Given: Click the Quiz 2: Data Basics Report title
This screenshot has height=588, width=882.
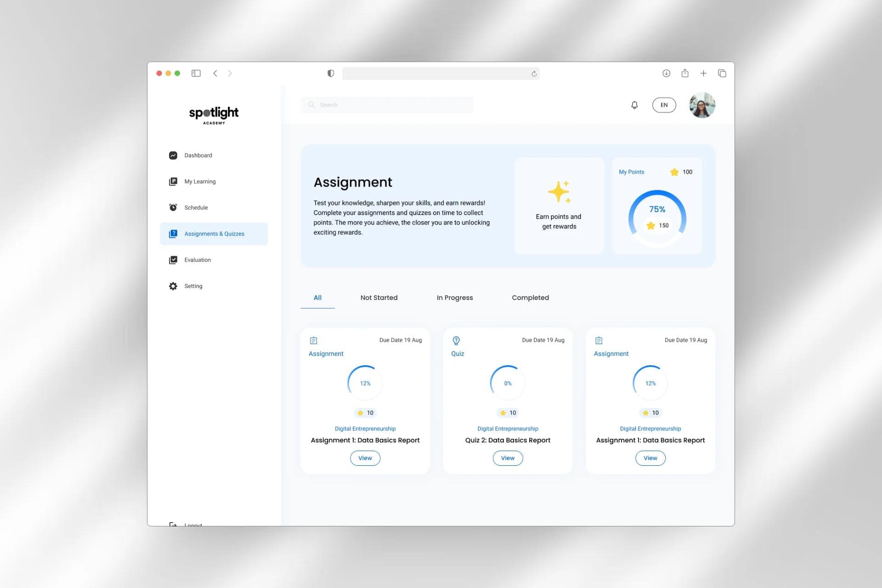Looking at the screenshot, I should (508, 440).
